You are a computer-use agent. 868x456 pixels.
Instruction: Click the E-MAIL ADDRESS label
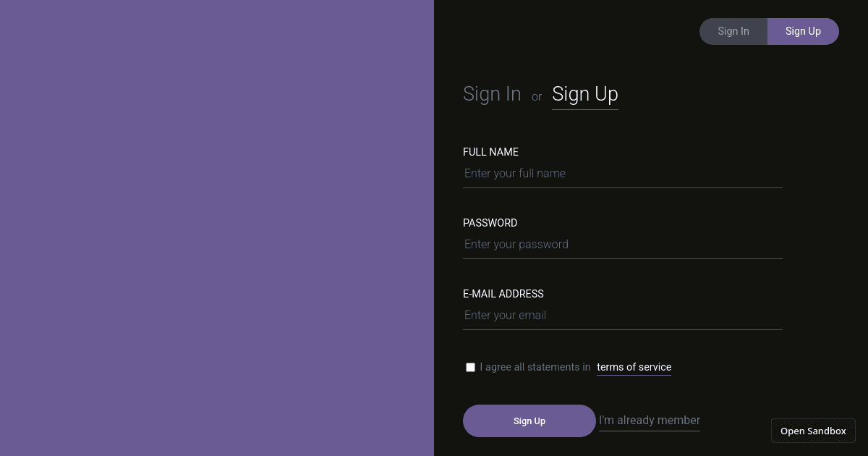(503, 294)
